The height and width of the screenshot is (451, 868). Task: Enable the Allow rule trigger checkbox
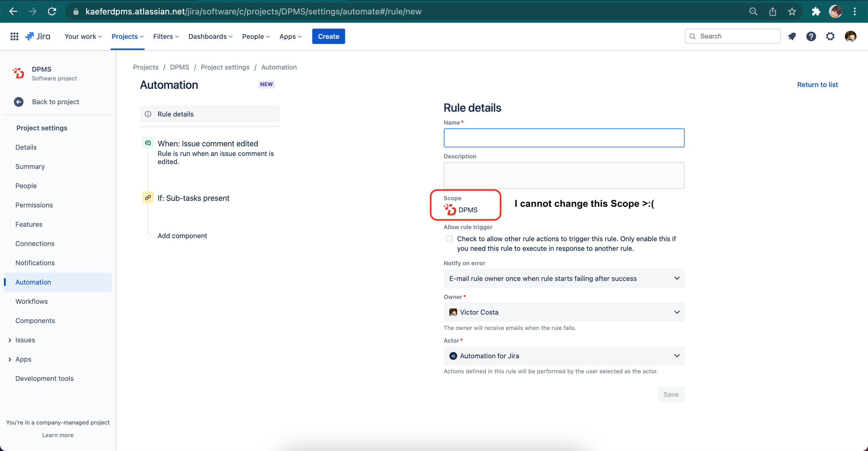pyautogui.click(x=449, y=239)
